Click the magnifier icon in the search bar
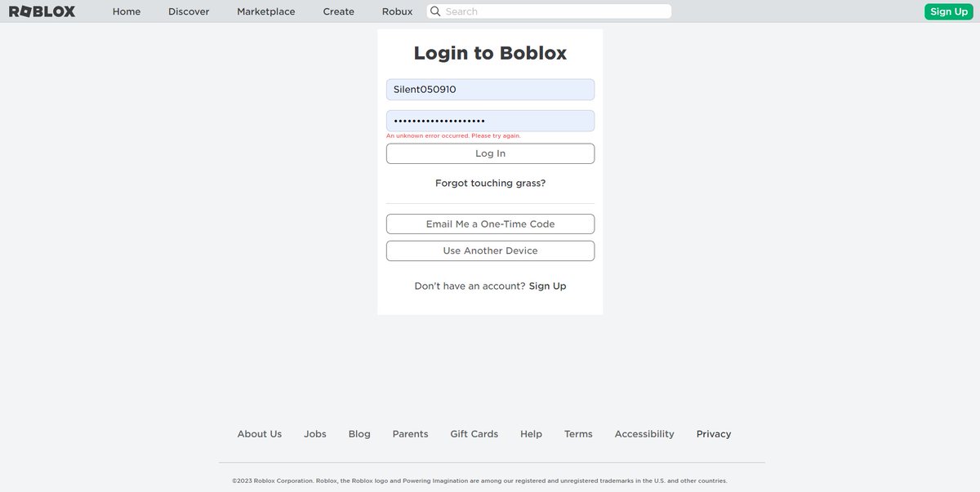 click(x=435, y=11)
